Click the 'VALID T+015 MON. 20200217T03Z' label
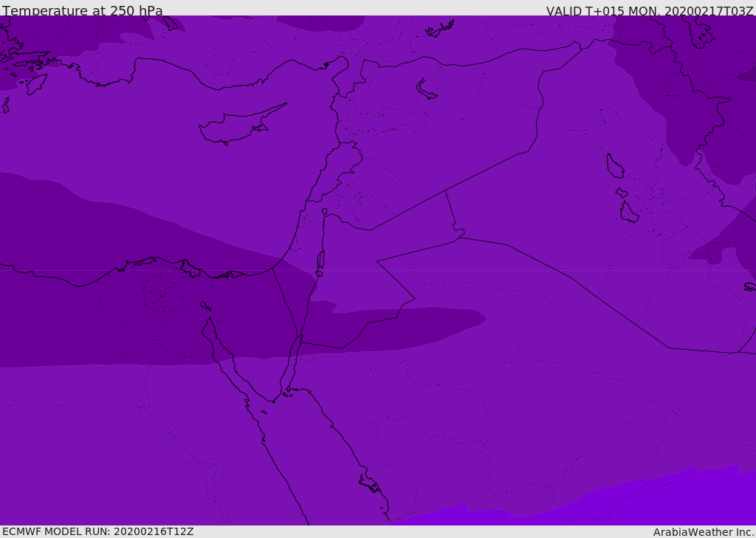 click(x=650, y=10)
